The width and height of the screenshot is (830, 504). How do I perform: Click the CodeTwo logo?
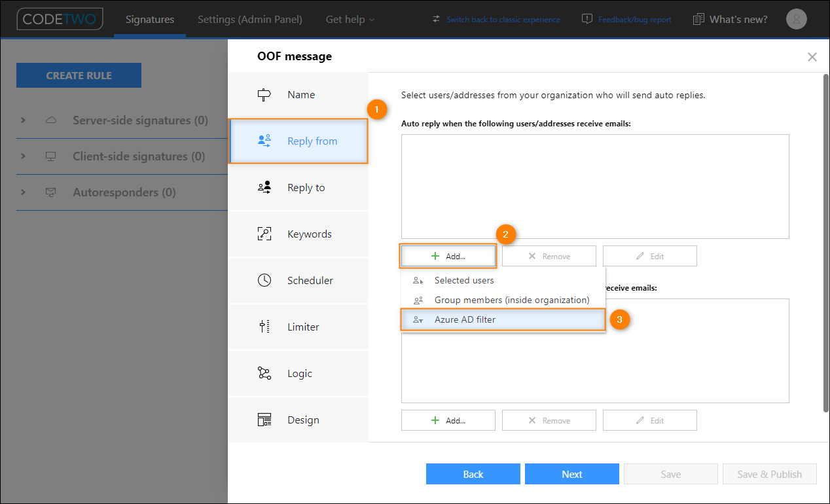pos(60,19)
